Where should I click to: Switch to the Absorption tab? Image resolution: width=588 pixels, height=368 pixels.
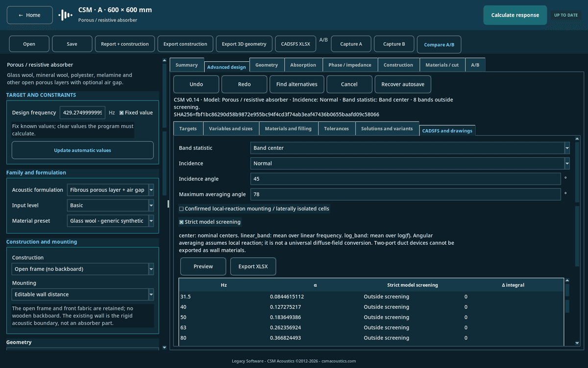point(303,65)
